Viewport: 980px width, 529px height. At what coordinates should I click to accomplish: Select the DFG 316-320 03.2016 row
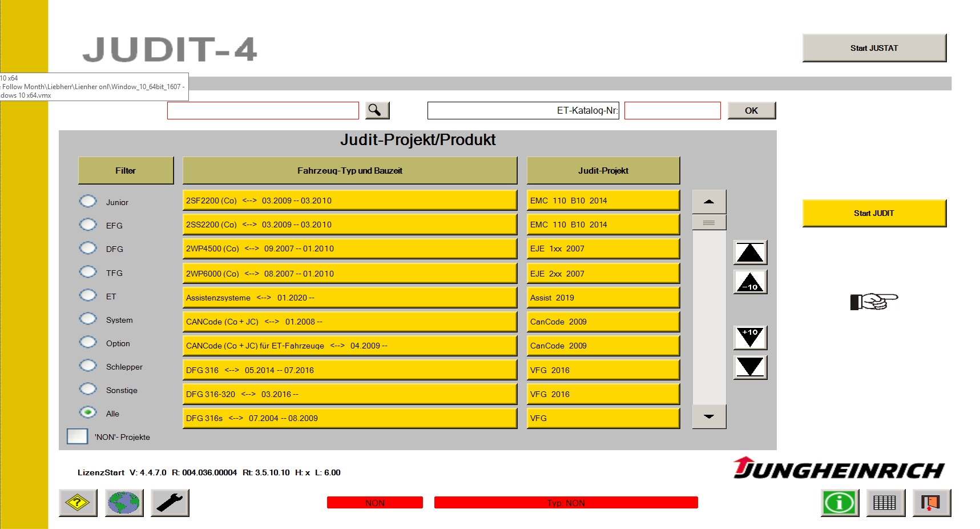[350, 394]
